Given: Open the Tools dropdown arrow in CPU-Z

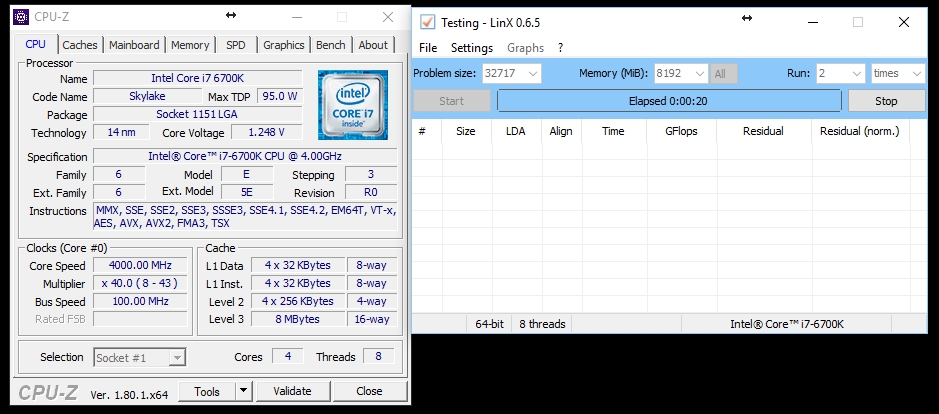Looking at the screenshot, I should (243, 392).
